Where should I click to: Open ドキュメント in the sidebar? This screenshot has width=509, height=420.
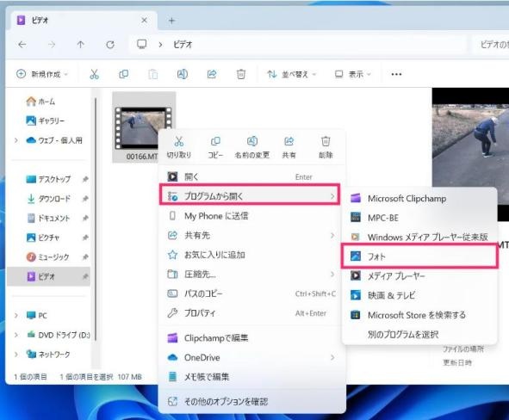(x=49, y=218)
